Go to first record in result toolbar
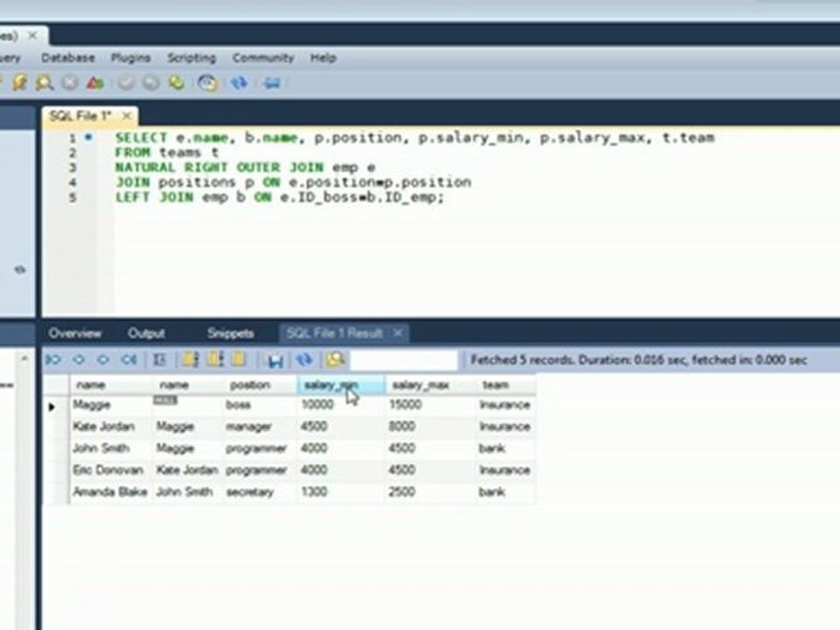The image size is (840, 630). 53,360
